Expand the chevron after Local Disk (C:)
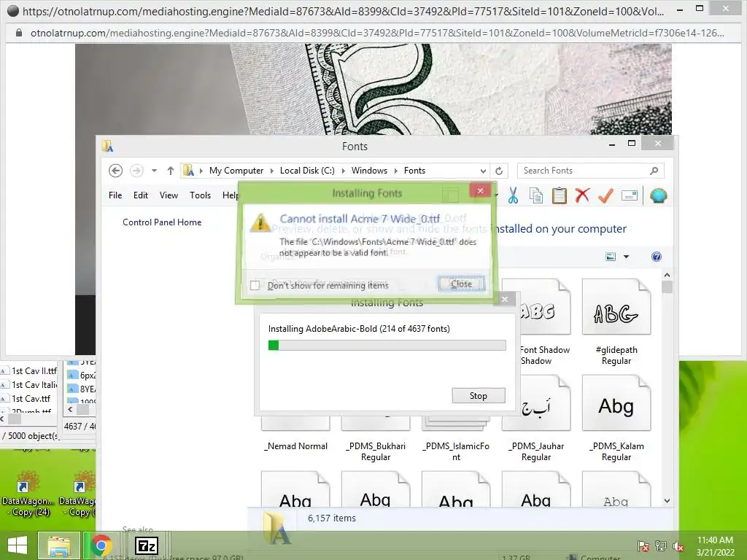This screenshot has width=747, height=560. [x=344, y=171]
